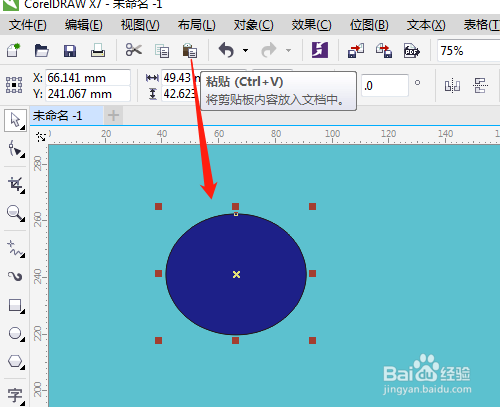Click the object origin anchor grid
500x407 pixels.
pyautogui.click(x=14, y=85)
